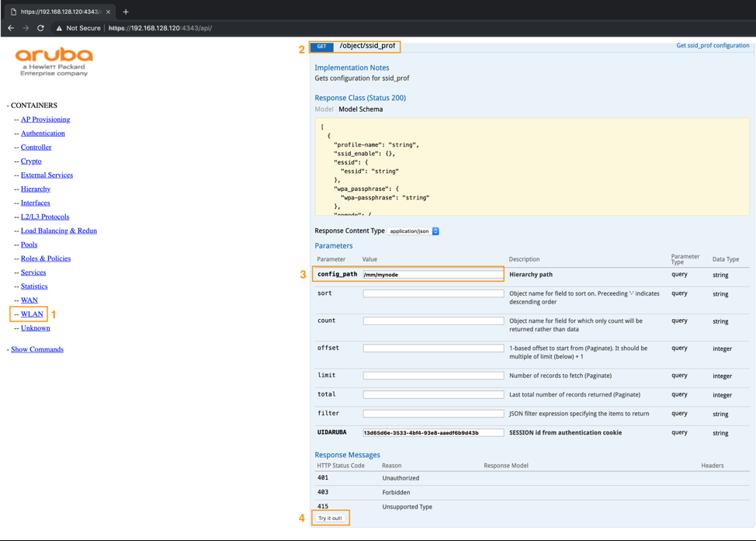Open the Response Content Type dropdown
Image resolution: width=756 pixels, height=541 pixels.
(414, 231)
